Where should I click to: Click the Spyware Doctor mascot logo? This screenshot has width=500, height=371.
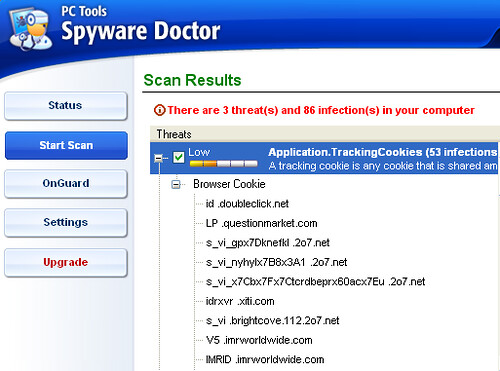click(30, 29)
